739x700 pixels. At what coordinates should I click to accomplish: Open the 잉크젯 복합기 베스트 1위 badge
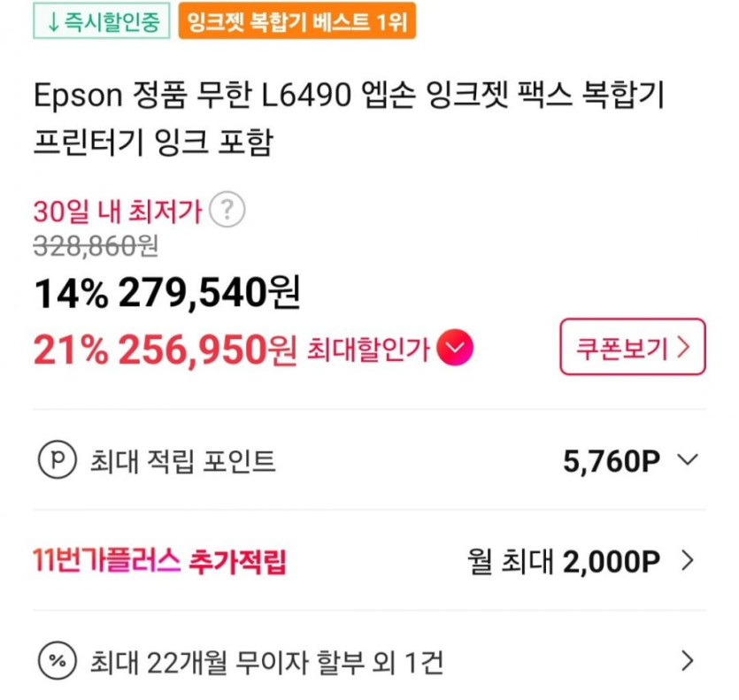[296, 21]
